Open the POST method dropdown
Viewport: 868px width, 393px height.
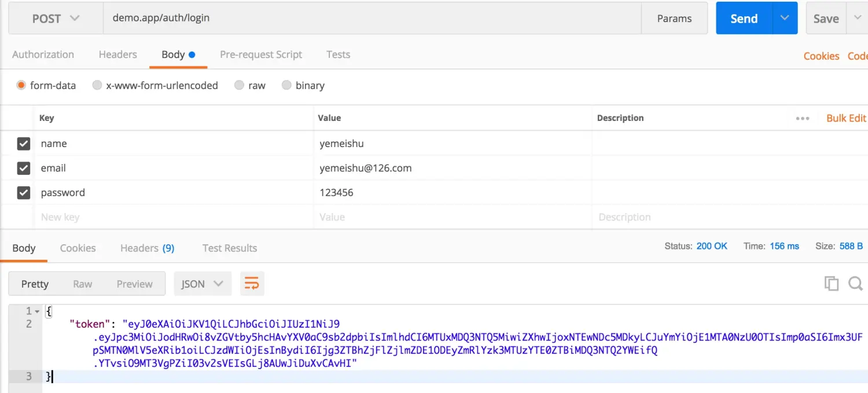point(56,19)
